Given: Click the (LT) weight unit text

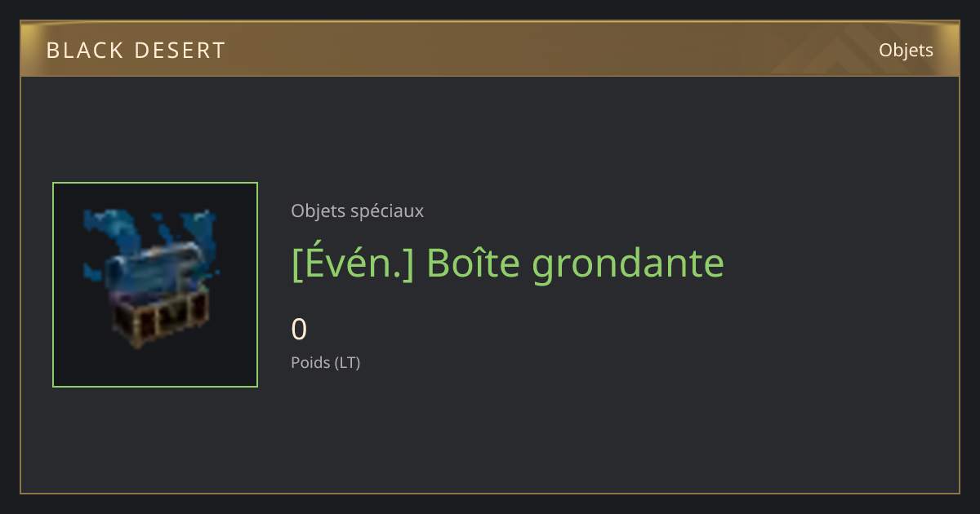Looking at the screenshot, I should click(x=347, y=362).
